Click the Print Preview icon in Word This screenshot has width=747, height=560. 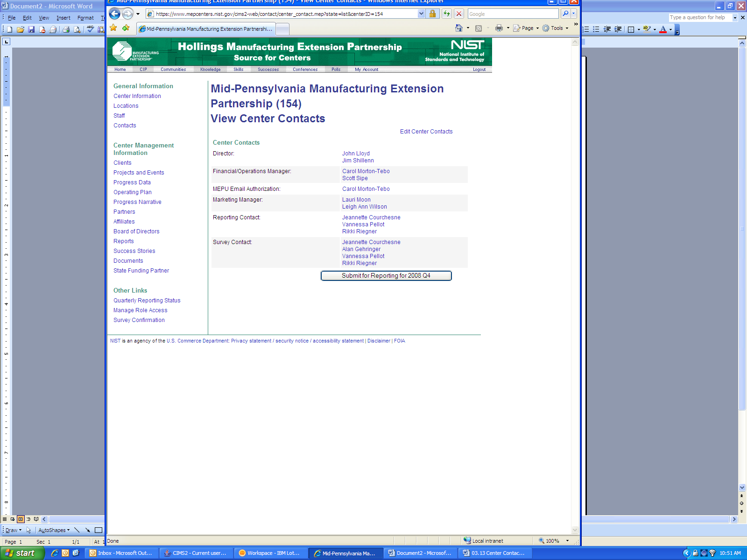coord(77,29)
